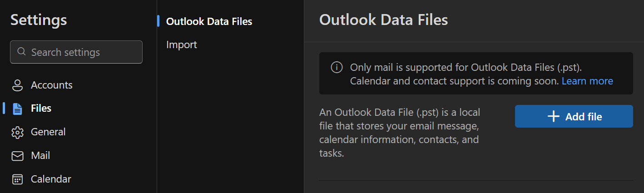Click the info circle icon in the banner
This screenshot has height=193, width=644.
click(337, 68)
